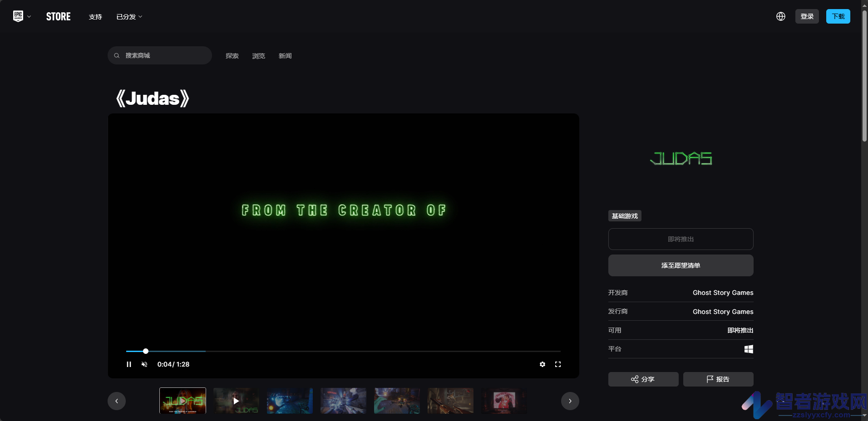The width and height of the screenshot is (868, 421).
Task: Select the fourth screenshot thumbnail
Action: (343, 401)
